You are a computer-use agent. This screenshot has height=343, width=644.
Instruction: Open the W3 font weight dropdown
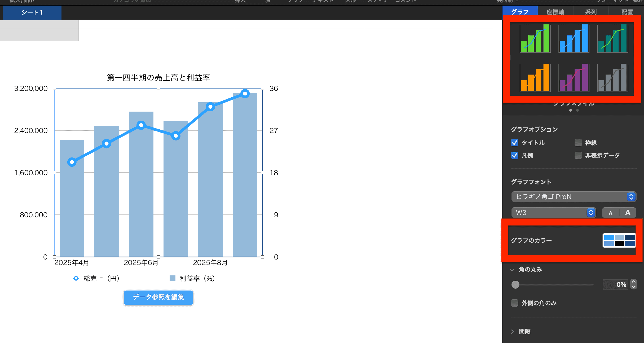click(x=553, y=213)
